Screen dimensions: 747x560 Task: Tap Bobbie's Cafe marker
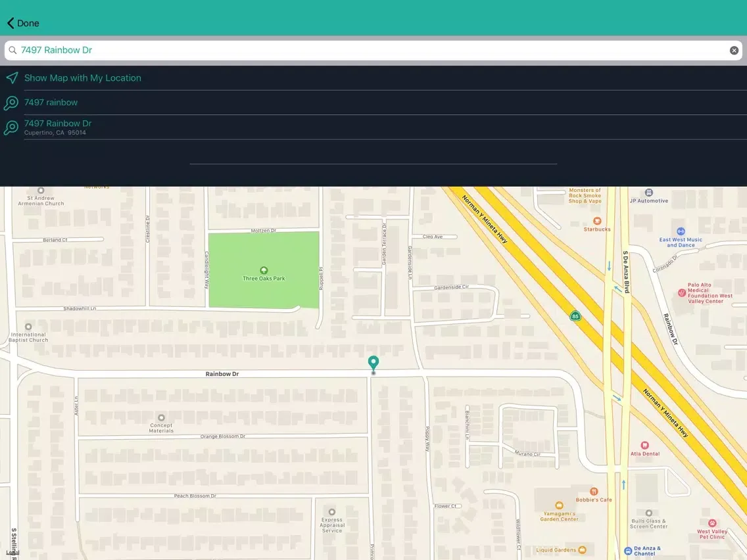coord(594,492)
